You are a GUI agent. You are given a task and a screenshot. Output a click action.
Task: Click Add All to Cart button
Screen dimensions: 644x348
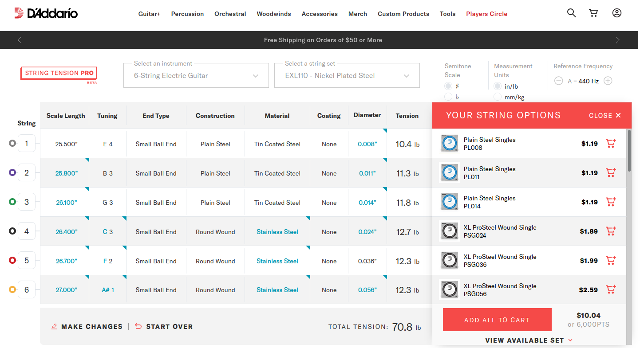497,320
